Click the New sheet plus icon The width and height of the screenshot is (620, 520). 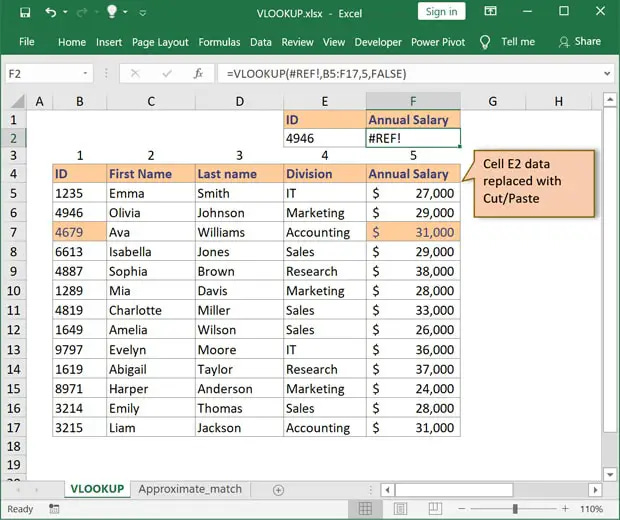(278, 490)
